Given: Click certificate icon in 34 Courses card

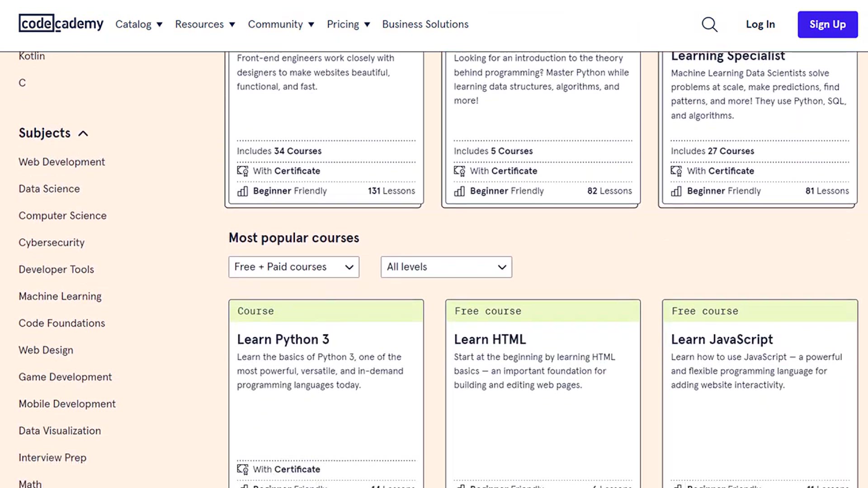Looking at the screenshot, I should click(x=243, y=171).
